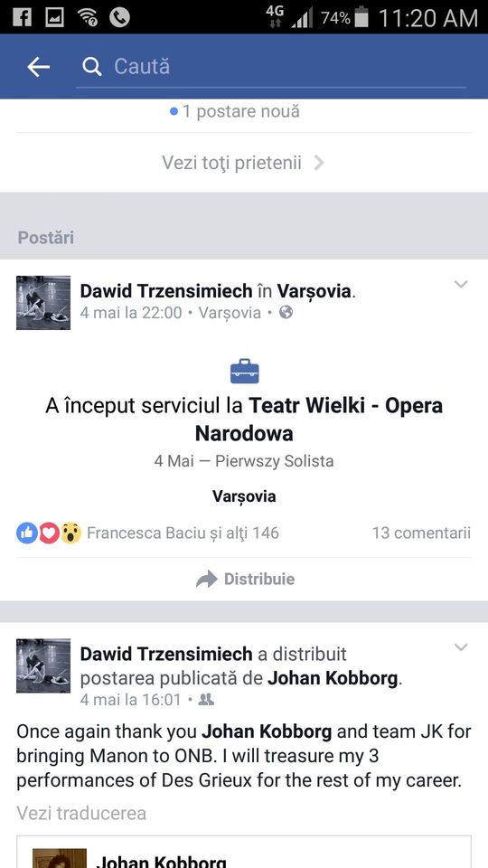Click Vezi traducerea link
The image size is (488, 868).
coord(81,813)
